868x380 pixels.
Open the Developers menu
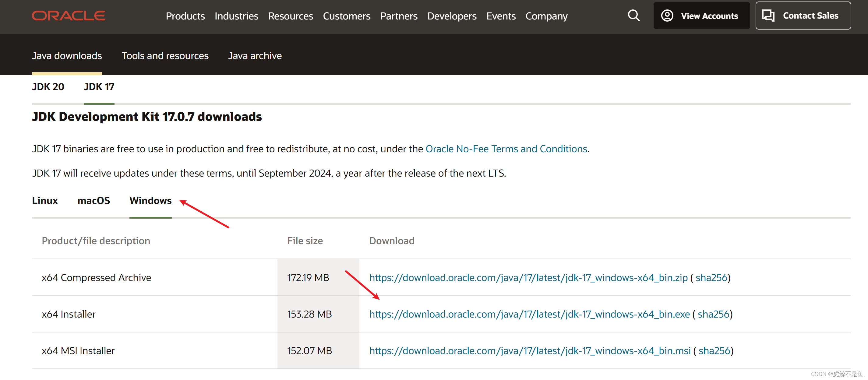coord(452,16)
